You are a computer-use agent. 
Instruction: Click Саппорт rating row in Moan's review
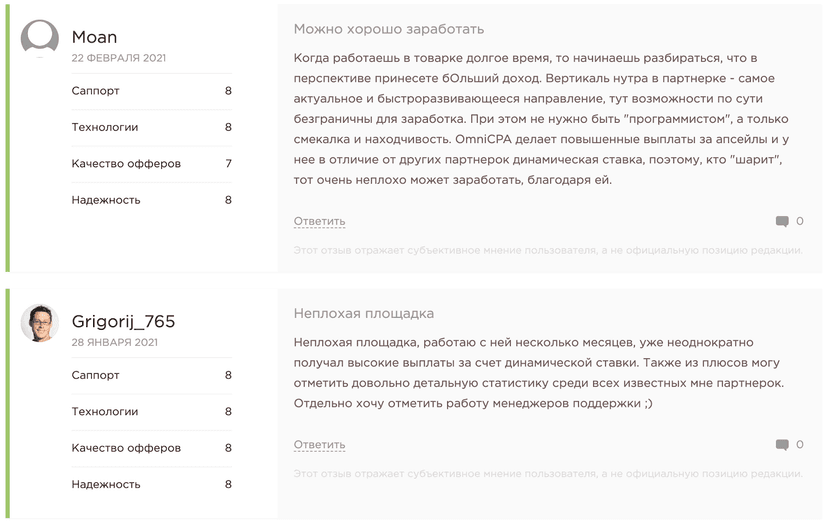point(152,91)
